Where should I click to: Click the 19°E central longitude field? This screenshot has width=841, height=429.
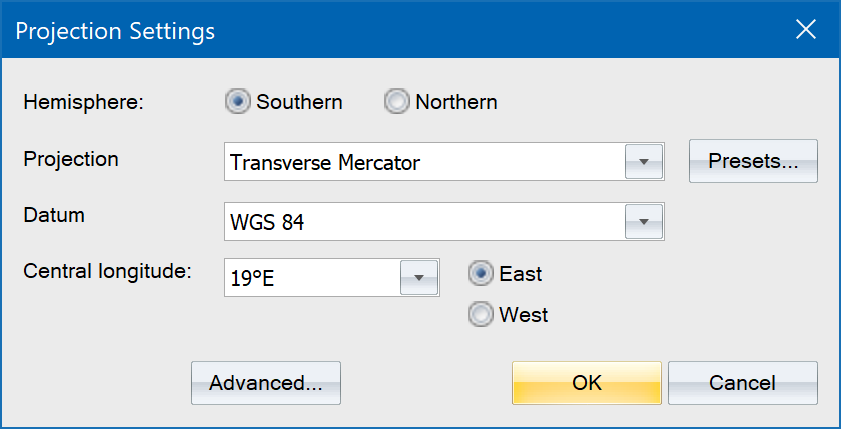tap(311, 278)
